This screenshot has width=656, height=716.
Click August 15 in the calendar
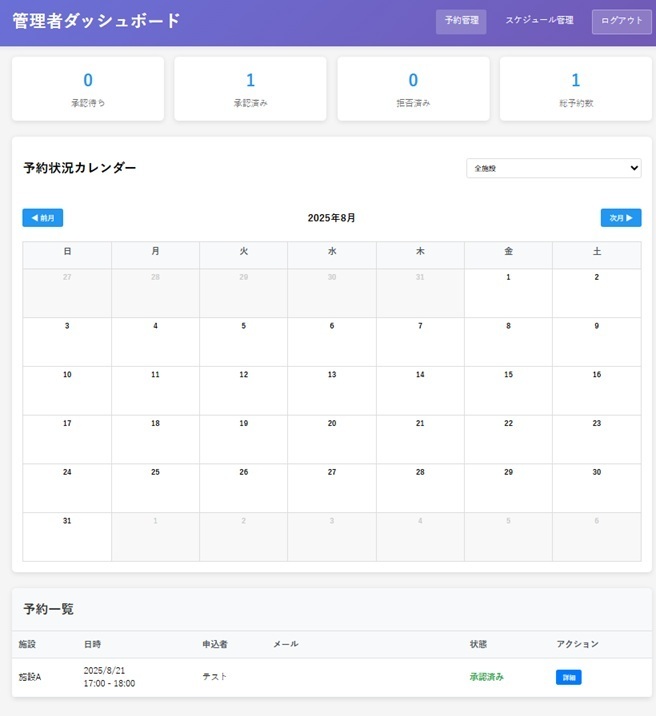point(508,390)
